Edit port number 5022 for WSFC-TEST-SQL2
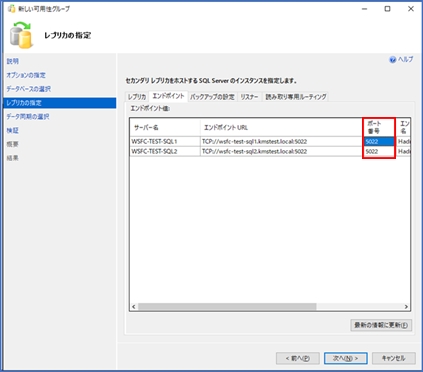 click(379, 151)
